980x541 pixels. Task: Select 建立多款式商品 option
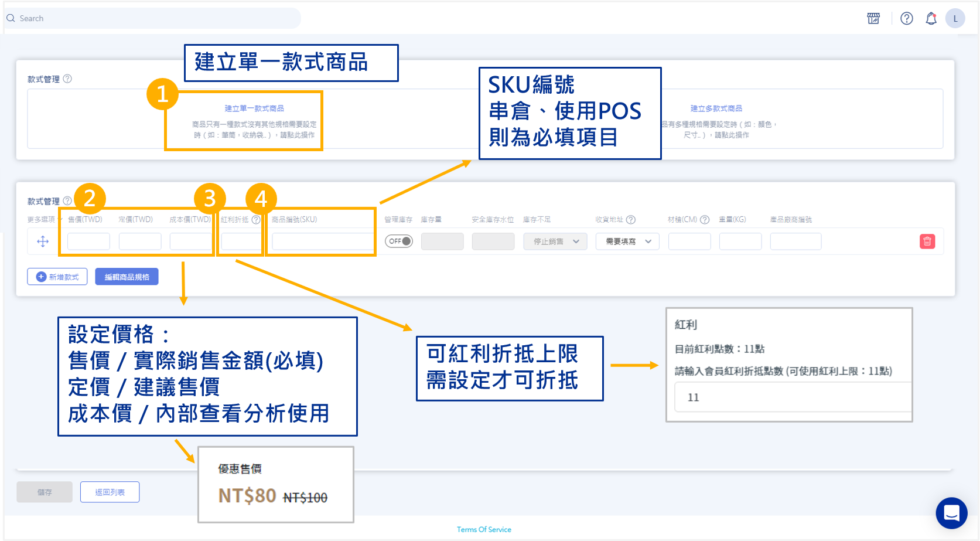(716, 108)
